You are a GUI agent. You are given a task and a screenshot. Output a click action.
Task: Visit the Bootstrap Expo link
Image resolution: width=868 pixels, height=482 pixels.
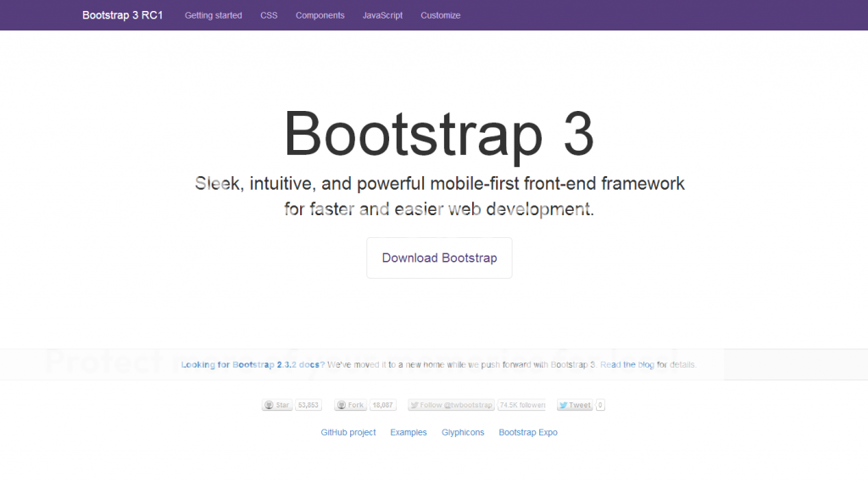(x=528, y=432)
